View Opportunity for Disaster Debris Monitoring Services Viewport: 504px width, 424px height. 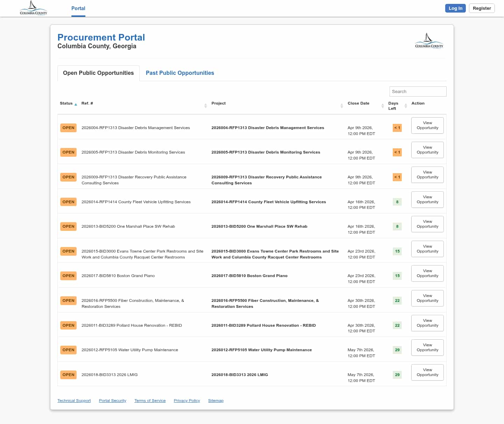coord(427,150)
